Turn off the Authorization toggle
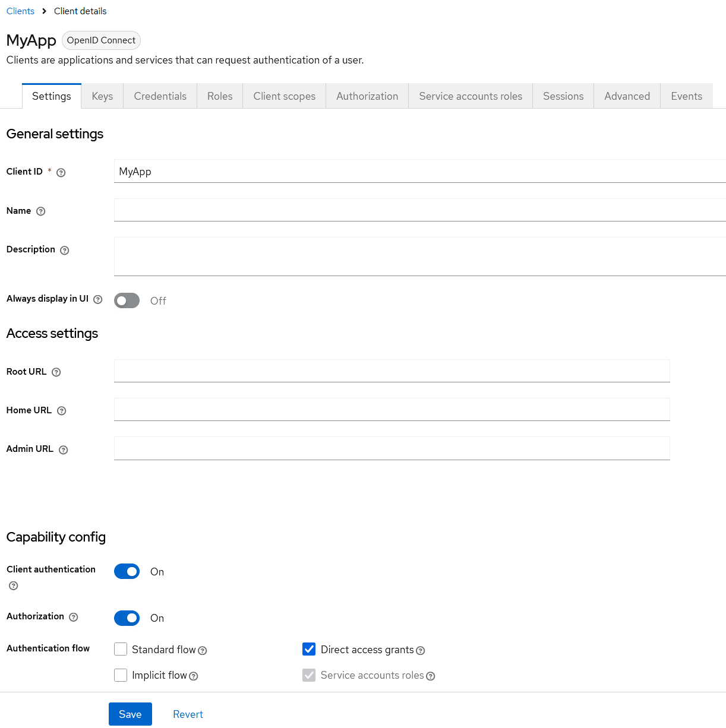Viewport: 726px width, 728px height. (x=127, y=618)
